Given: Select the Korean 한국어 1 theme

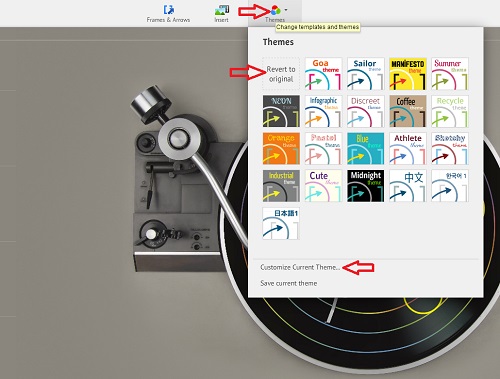Looking at the screenshot, I should coord(450,186).
